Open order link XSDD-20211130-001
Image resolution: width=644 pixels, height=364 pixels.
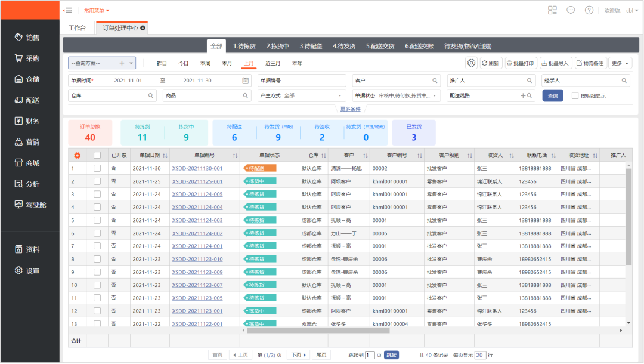pyautogui.click(x=197, y=169)
